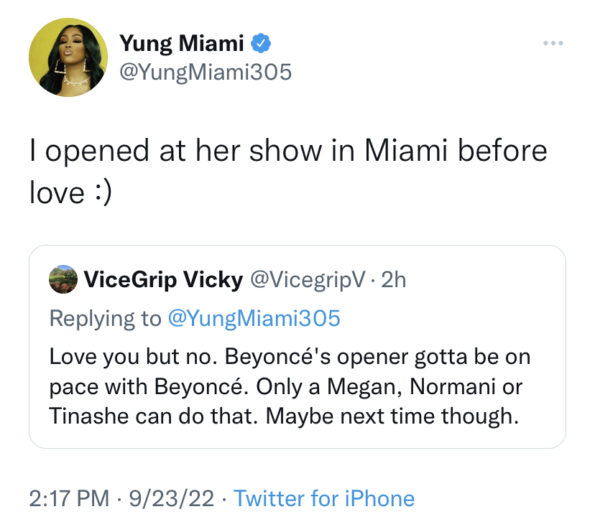Open ViceGrip Vicky's display name
Screen dimensions: 595x527
(x=163, y=280)
